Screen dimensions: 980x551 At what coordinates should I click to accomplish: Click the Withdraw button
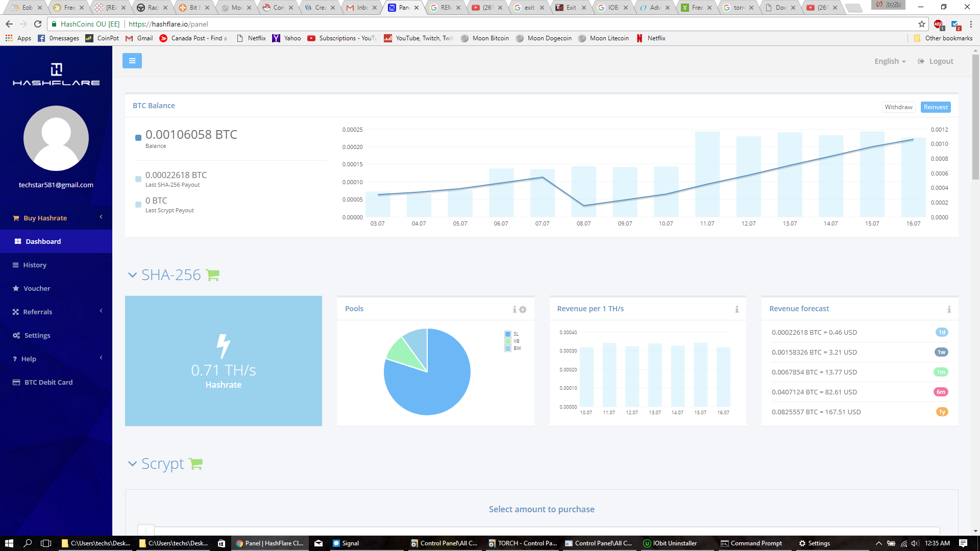coord(898,107)
